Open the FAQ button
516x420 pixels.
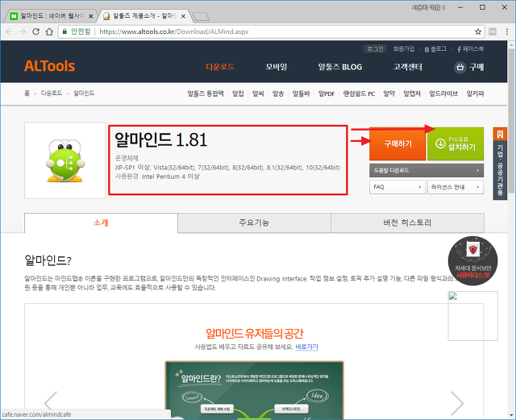397,187
